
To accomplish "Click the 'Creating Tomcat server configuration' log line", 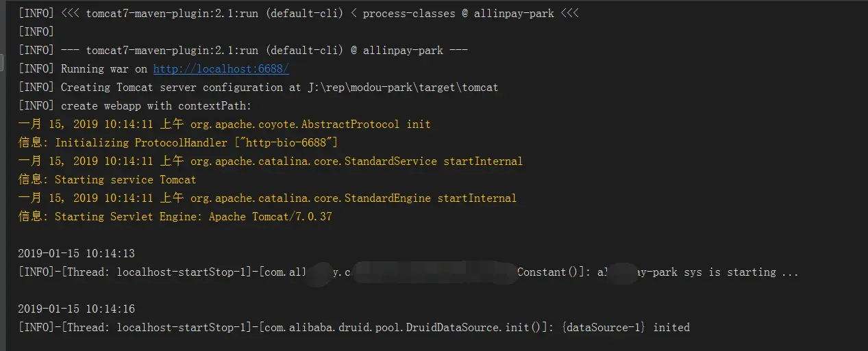I will tap(171, 88).
